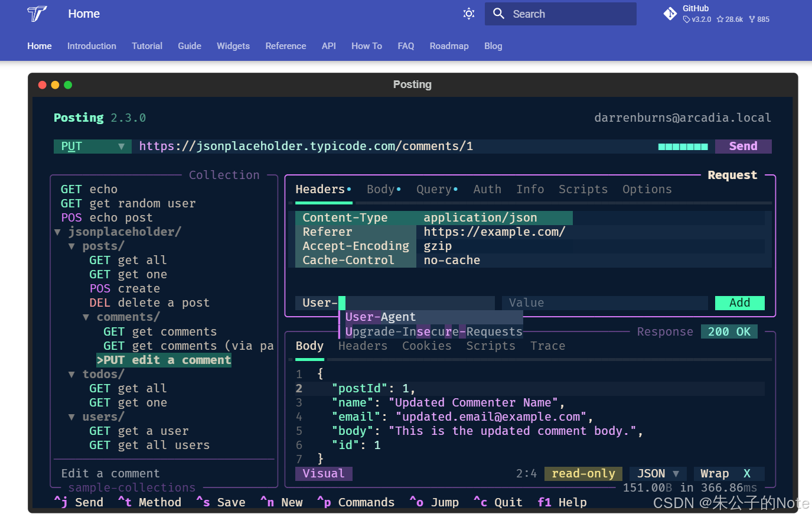Select GET get a user request
Screen dimensions: 812x517
139,431
